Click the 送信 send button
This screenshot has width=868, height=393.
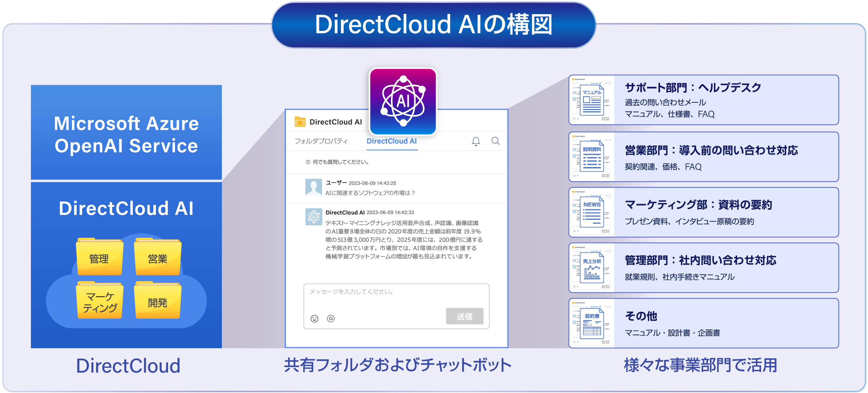pyautogui.click(x=465, y=316)
